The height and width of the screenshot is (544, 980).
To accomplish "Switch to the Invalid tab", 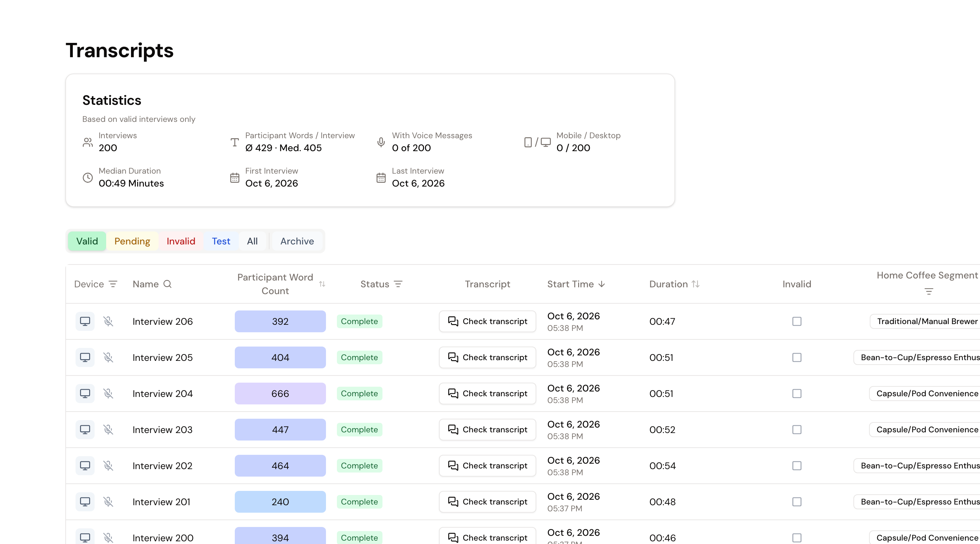I will [181, 241].
